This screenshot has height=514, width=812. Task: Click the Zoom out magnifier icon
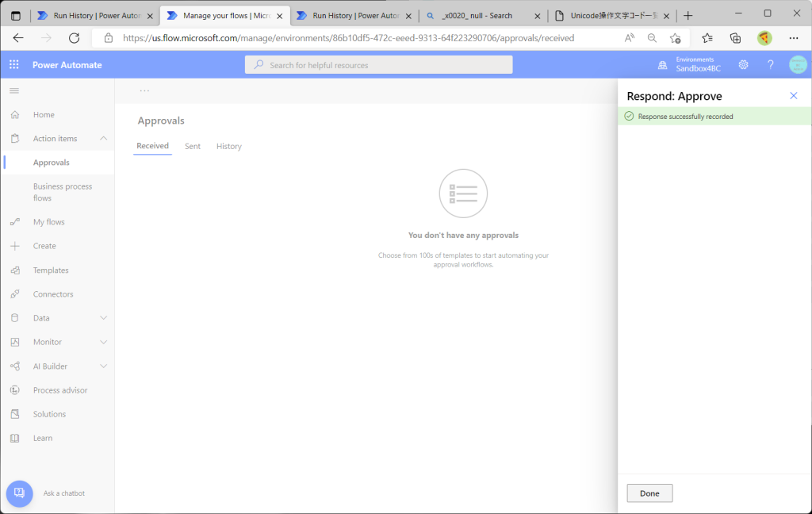(x=652, y=38)
